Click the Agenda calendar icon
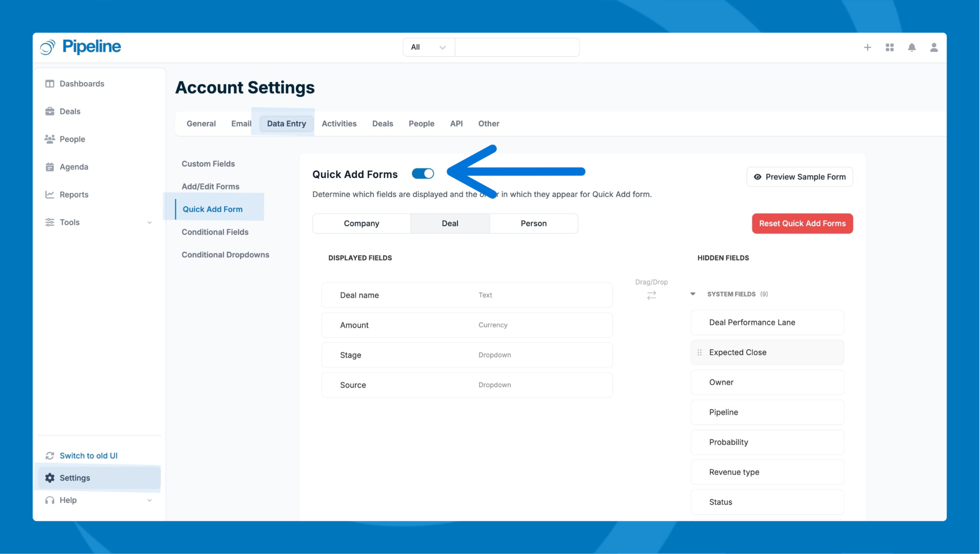The height and width of the screenshot is (554, 980). [50, 167]
